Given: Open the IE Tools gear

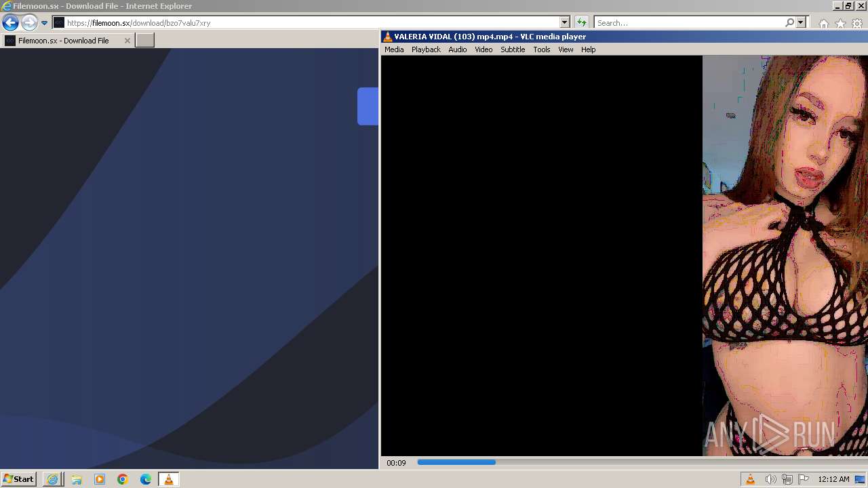Looking at the screenshot, I should 857,23.
